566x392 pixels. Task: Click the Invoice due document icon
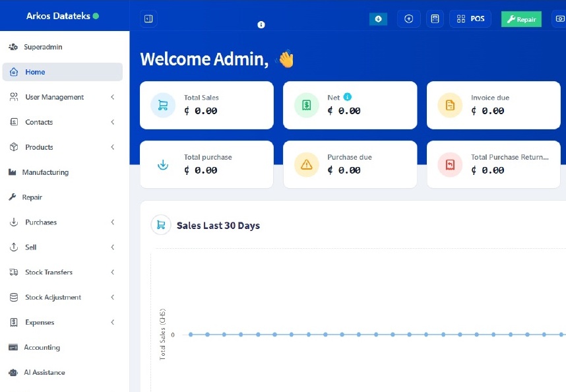[x=450, y=105]
